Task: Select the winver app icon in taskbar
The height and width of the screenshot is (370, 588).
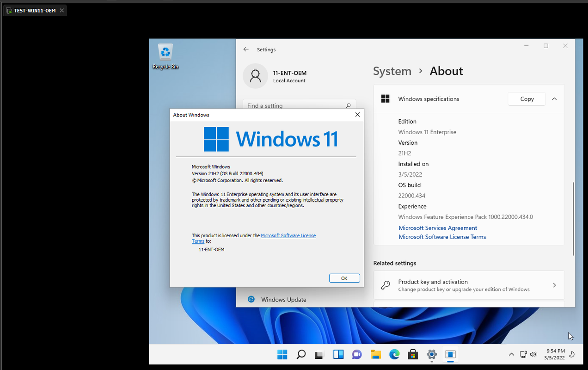Action: click(x=450, y=355)
